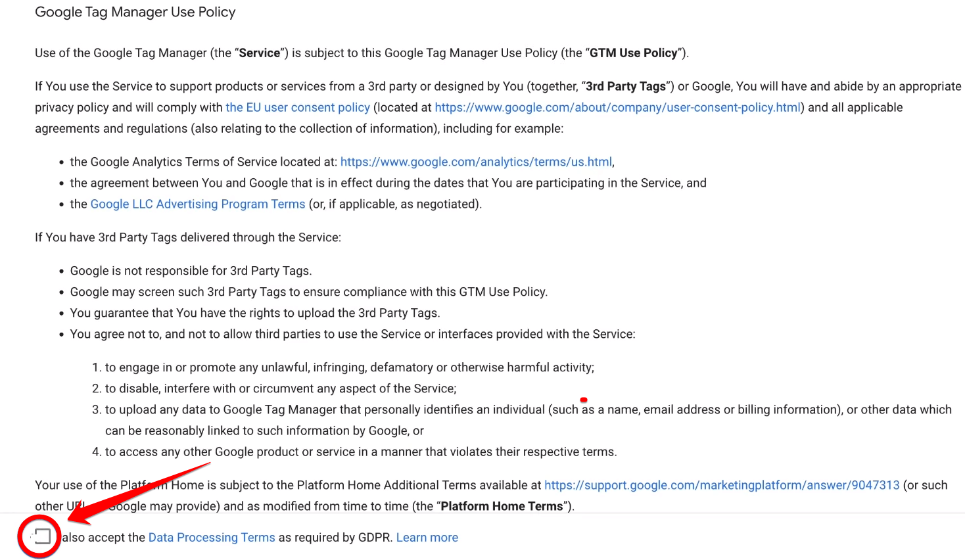
Task: Click the bold GTM Use Policy text
Action: click(633, 53)
